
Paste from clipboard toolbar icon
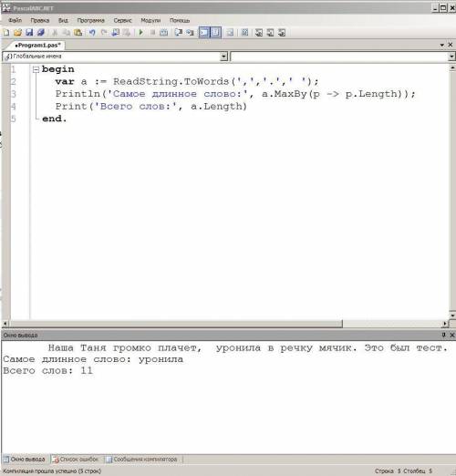[x=78, y=32]
